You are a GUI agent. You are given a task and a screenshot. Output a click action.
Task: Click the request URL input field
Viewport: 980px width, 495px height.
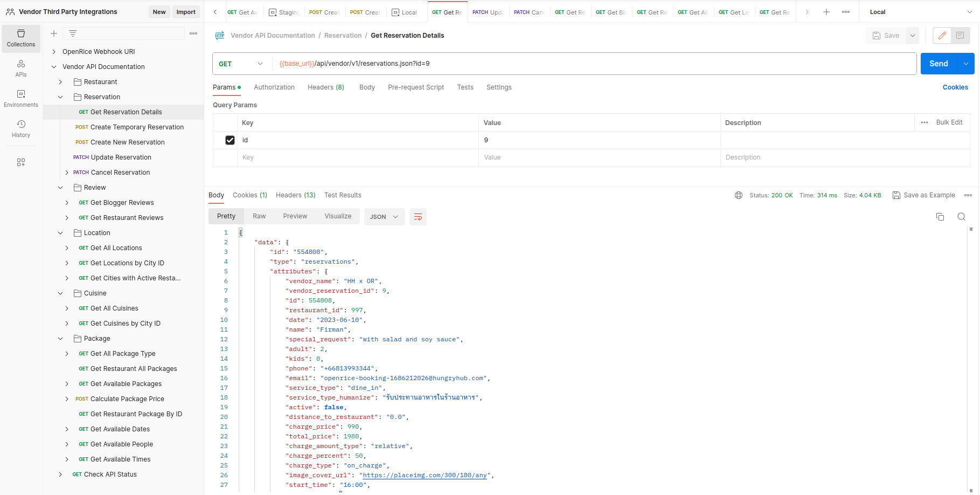593,64
